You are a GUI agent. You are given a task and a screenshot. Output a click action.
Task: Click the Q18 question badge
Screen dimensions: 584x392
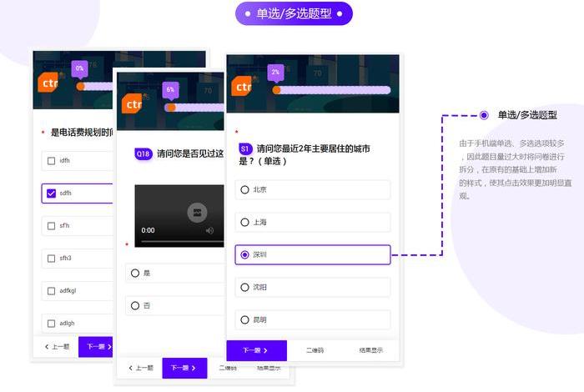pyautogui.click(x=143, y=153)
